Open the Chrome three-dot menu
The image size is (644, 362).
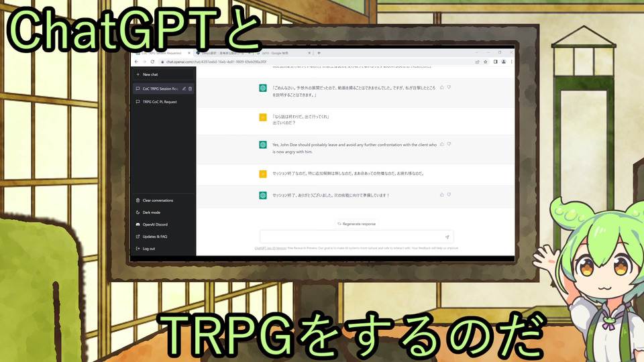[x=511, y=62]
